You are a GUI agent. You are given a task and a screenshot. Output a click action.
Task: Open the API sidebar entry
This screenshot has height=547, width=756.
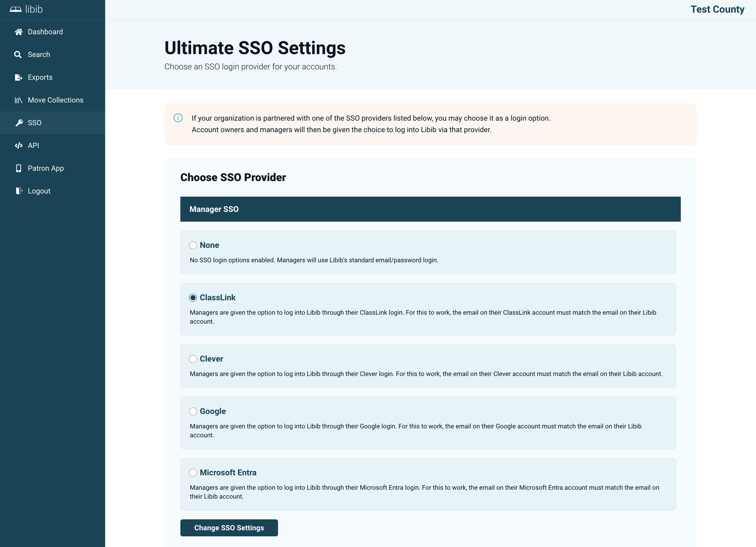click(x=52, y=146)
